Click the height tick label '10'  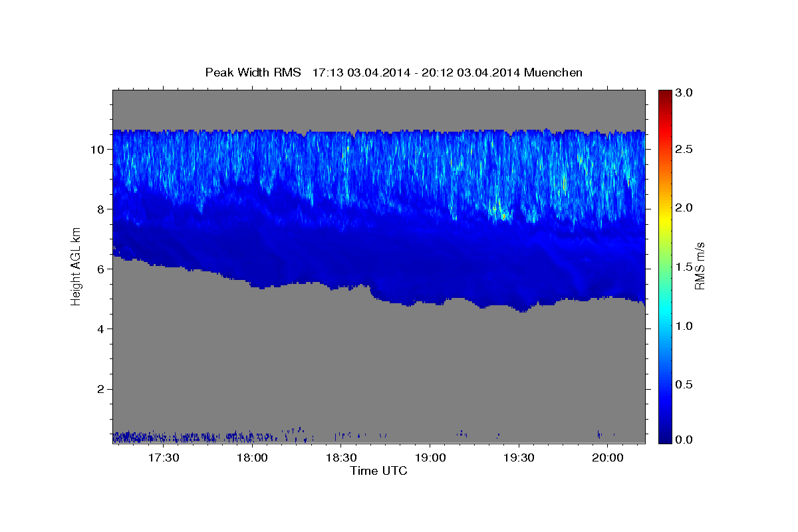(98, 150)
